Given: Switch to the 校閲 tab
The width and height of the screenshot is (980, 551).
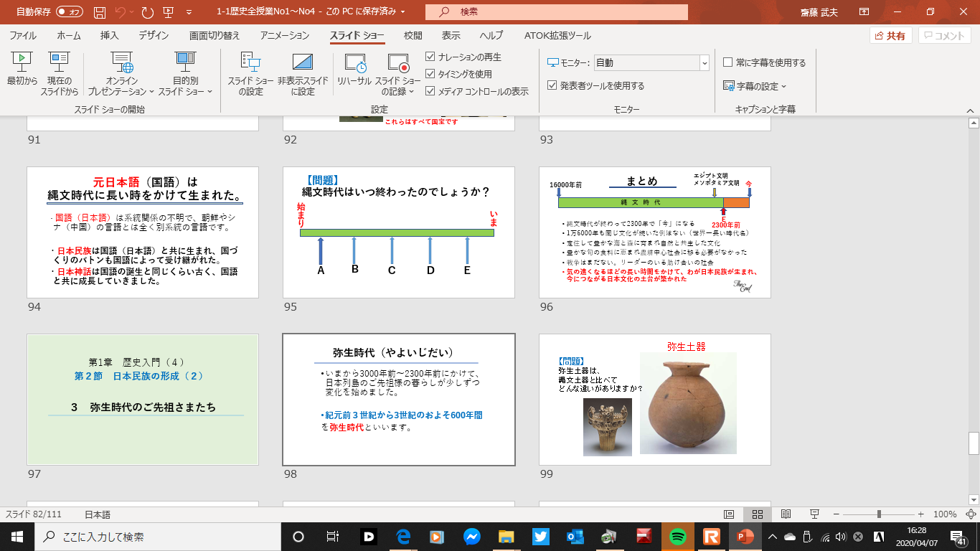Looking at the screenshot, I should 413,36.
